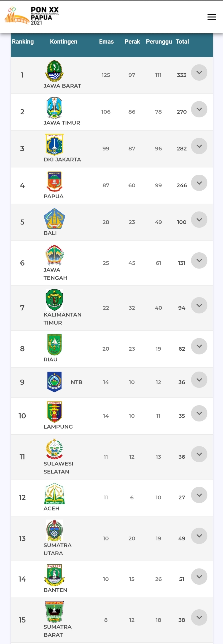Expand the Sumatra Utara row chevron

(199, 536)
